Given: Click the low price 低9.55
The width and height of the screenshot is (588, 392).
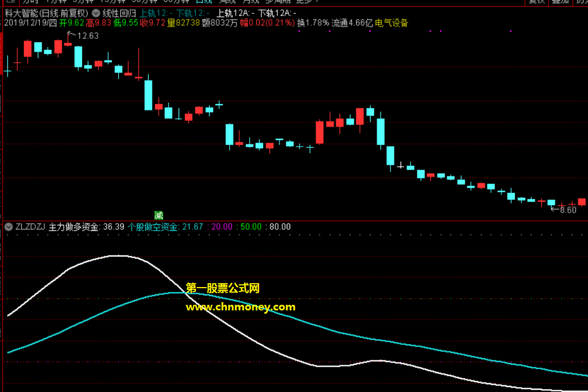Looking at the screenshot, I should click(125, 23).
